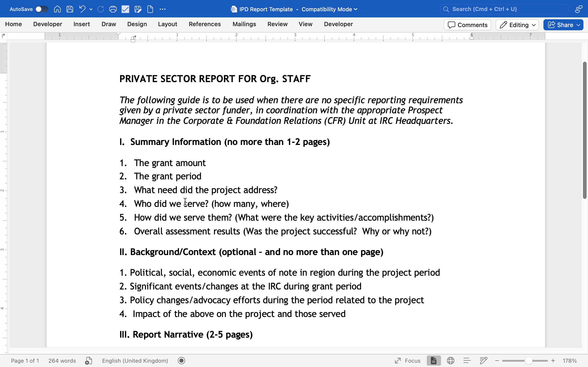Screen dimensions: 588x367
Task: Switch to the References tab
Action: (x=205, y=24)
